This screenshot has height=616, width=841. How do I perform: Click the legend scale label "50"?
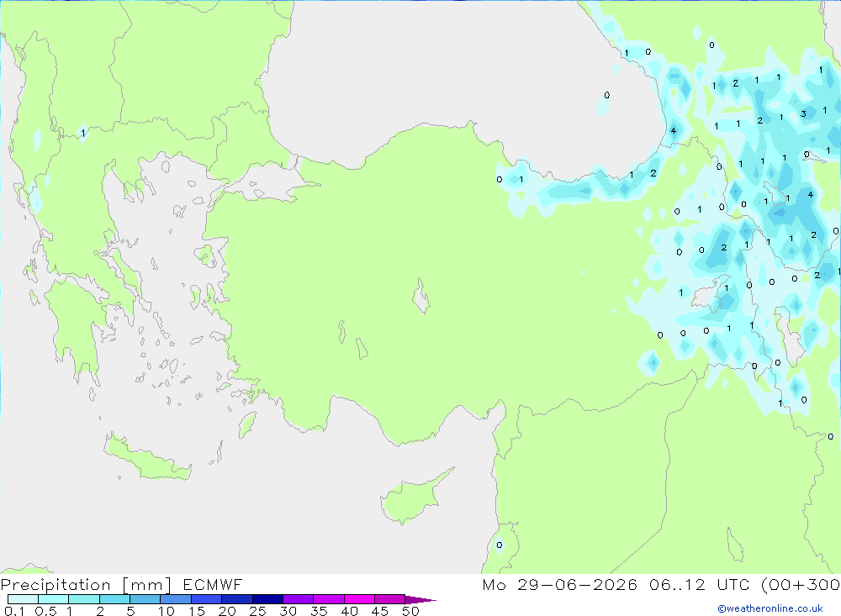(410, 611)
